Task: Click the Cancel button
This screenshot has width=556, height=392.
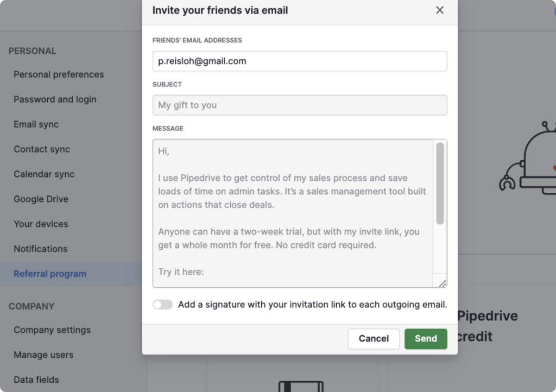Action: [x=374, y=338]
